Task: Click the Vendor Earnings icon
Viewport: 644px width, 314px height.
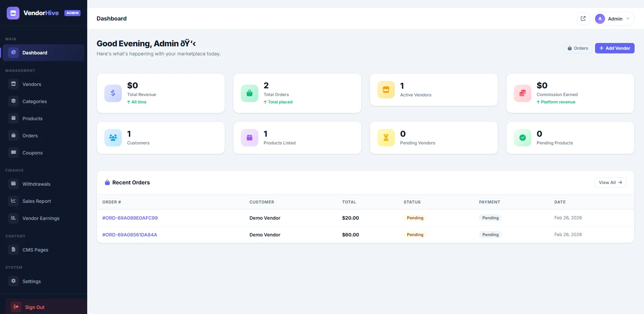Action: click(13, 218)
